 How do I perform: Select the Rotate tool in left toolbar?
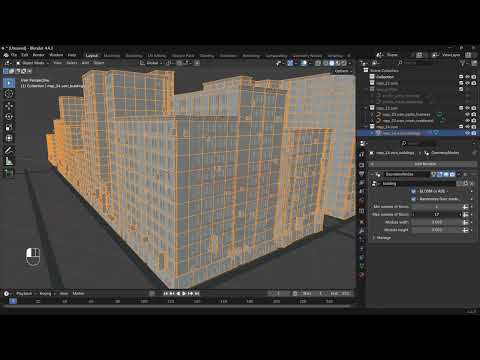tap(9, 117)
